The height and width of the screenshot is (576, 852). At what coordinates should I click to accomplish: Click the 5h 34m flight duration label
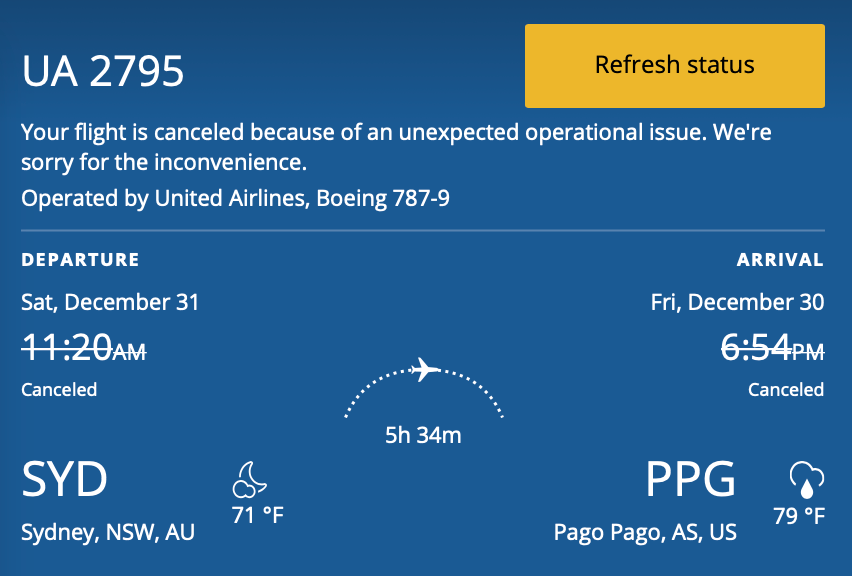(x=423, y=435)
